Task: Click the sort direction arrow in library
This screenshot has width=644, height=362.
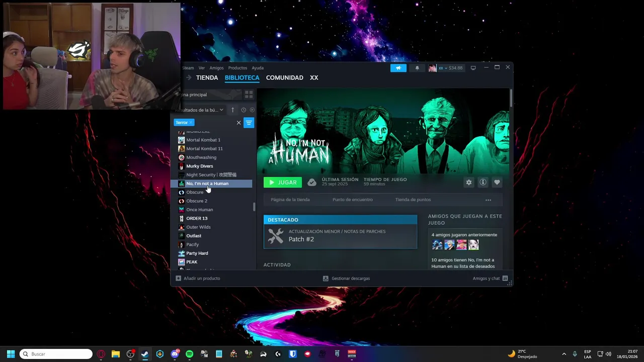Action: pyautogui.click(x=232, y=110)
